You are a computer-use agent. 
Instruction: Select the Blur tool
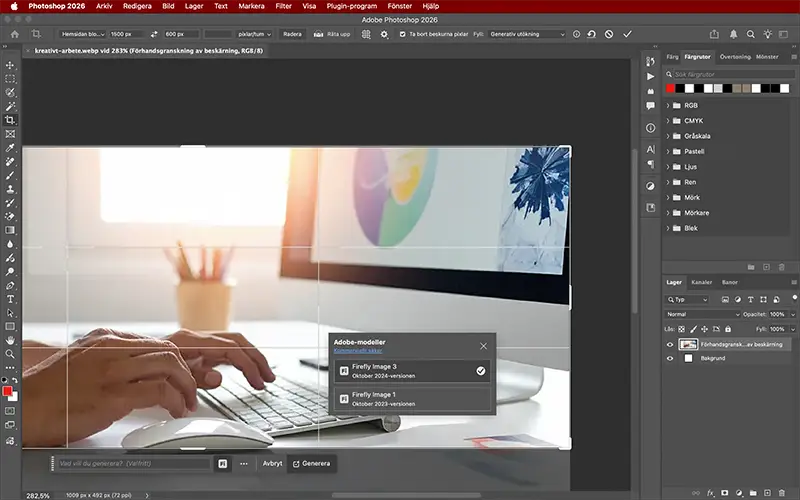coord(10,244)
